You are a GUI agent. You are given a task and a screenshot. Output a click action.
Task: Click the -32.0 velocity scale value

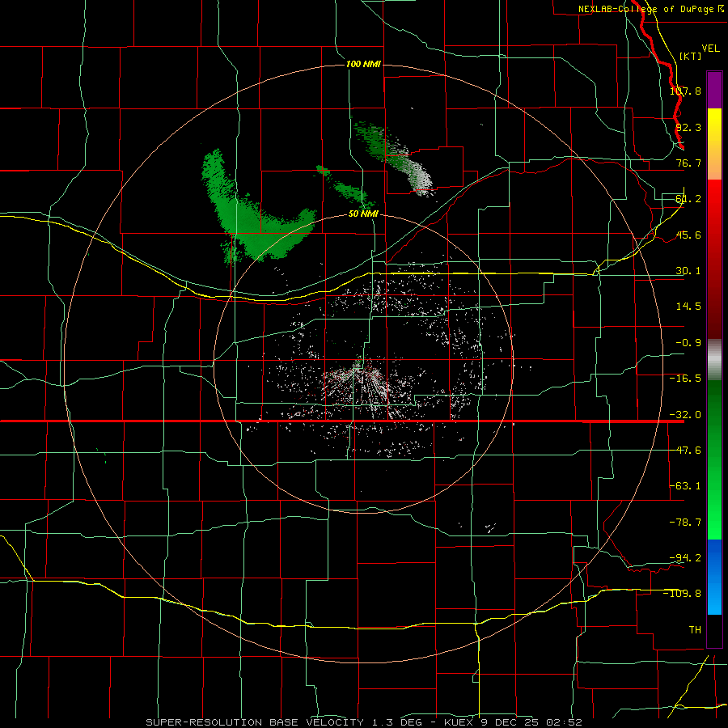coord(685,415)
